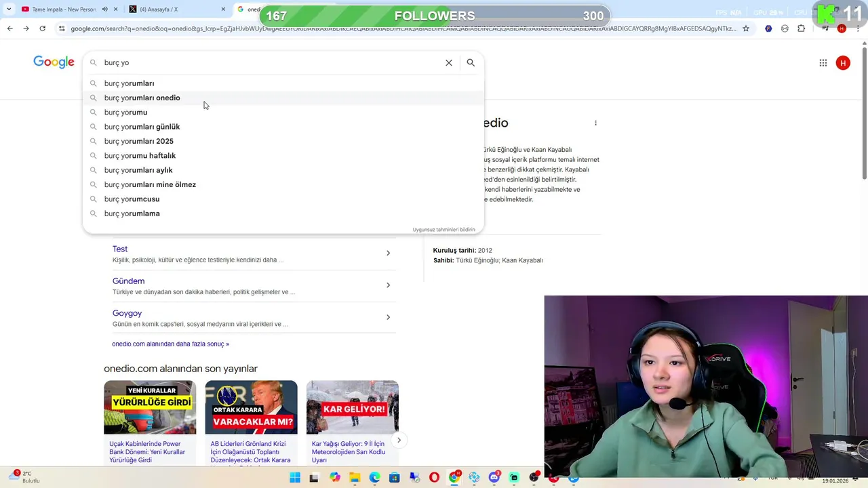Open the Gündem sitelink title
This screenshot has height=488, width=868.
pyautogui.click(x=128, y=281)
